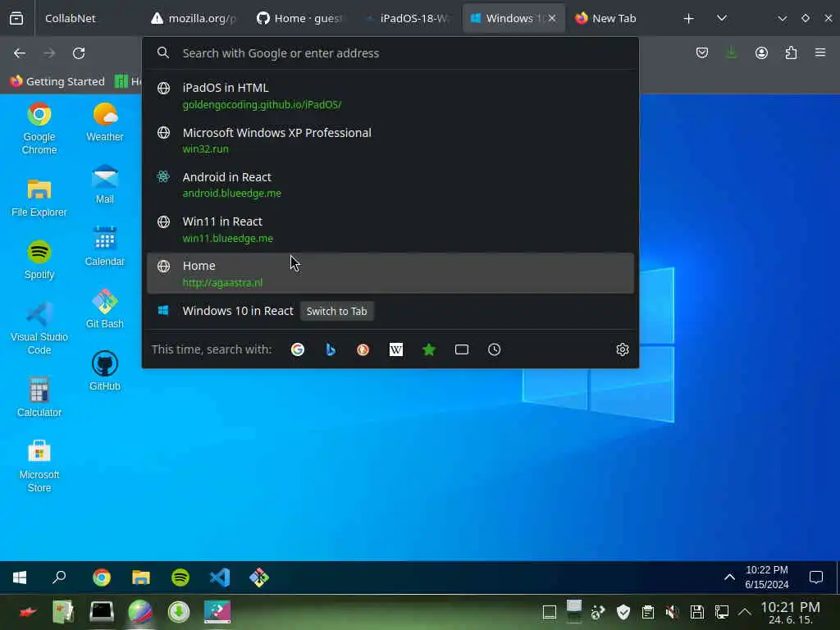The height and width of the screenshot is (630, 840).
Task: Focus the address search field
Action: tap(390, 53)
